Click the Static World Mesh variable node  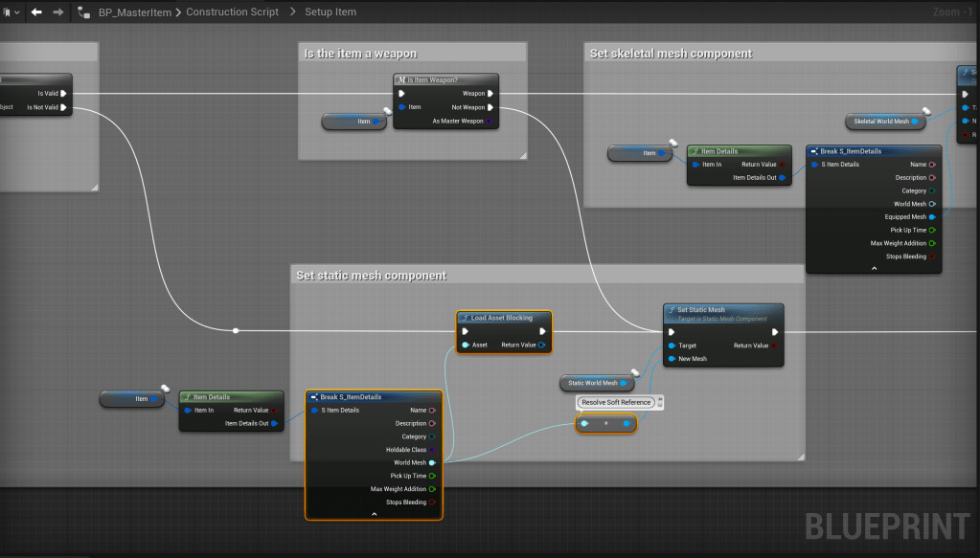(594, 383)
